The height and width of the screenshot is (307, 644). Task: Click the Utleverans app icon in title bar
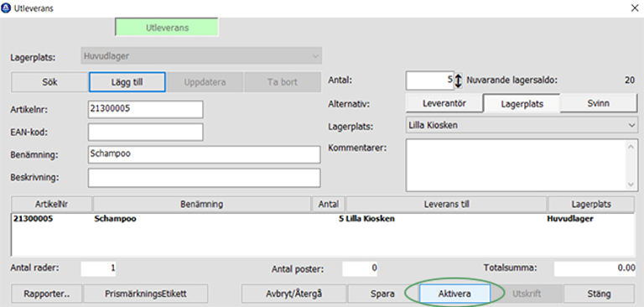[x=6, y=8]
